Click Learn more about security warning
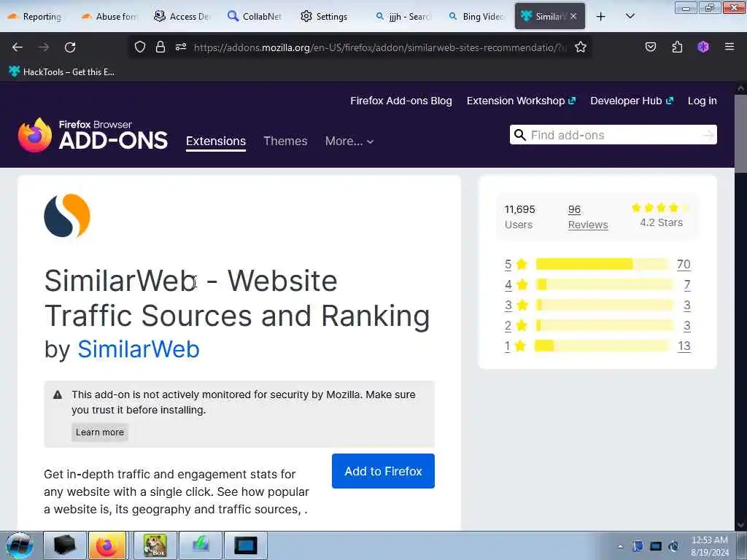Viewport: 747px width, 560px height. click(x=99, y=432)
